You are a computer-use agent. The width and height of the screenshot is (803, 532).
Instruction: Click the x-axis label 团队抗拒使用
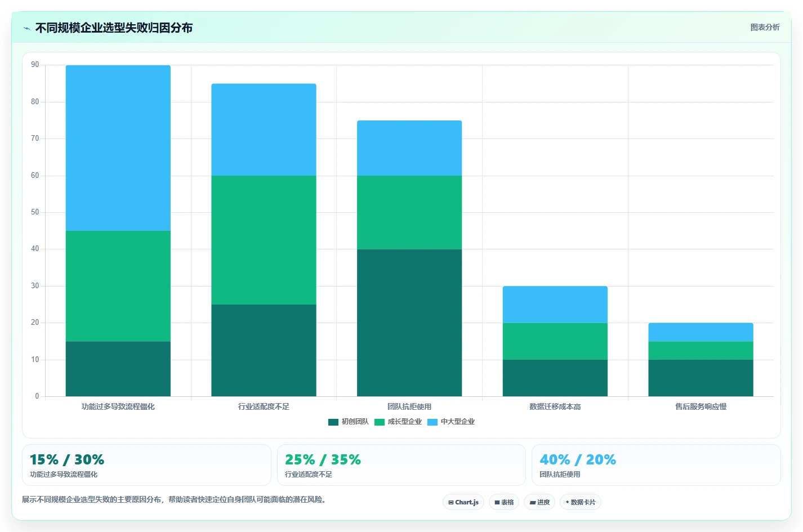[409, 406]
